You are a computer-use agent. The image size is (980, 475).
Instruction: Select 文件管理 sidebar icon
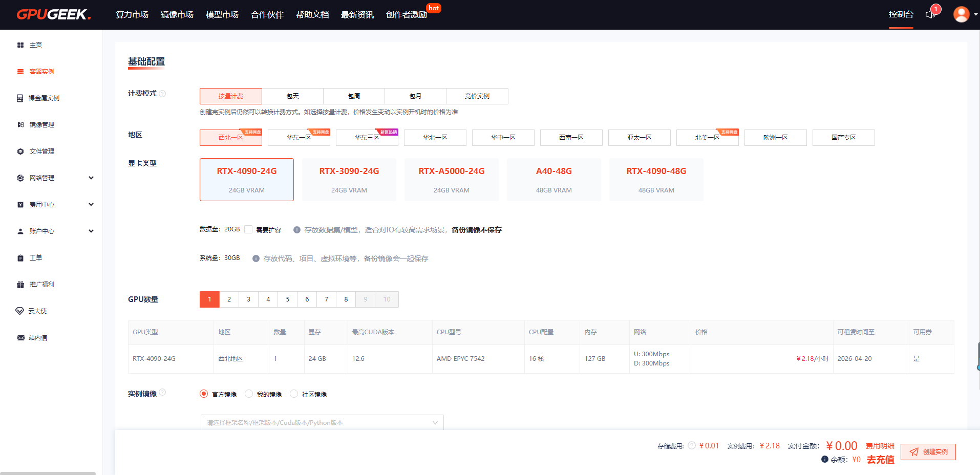41,151
